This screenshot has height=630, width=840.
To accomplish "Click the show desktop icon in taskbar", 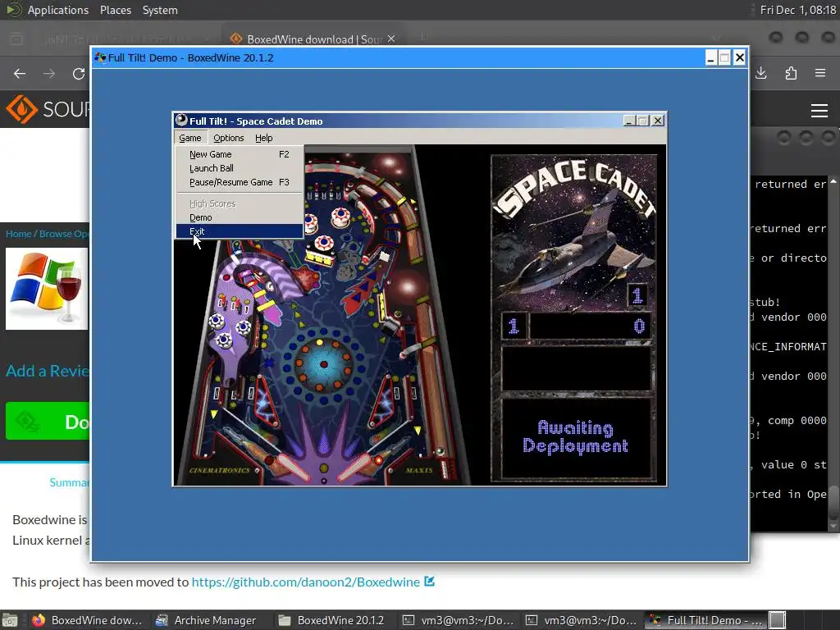I will 10,620.
